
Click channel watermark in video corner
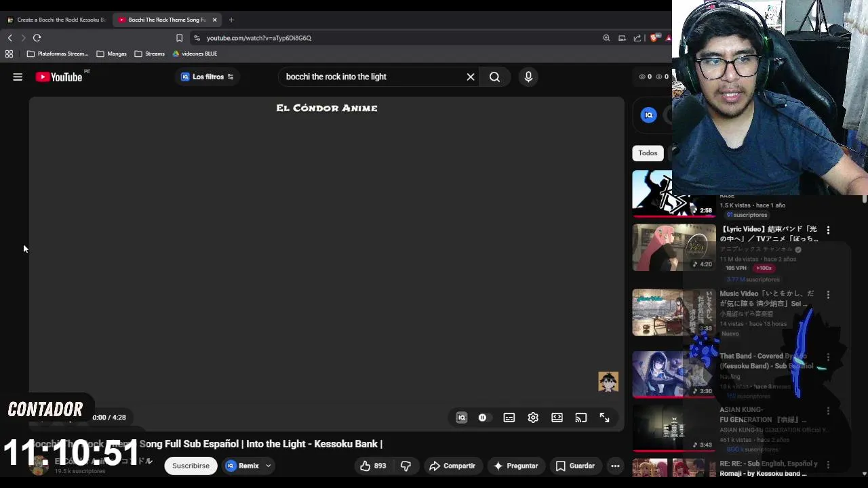pyautogui.click(x=608, y=382)
